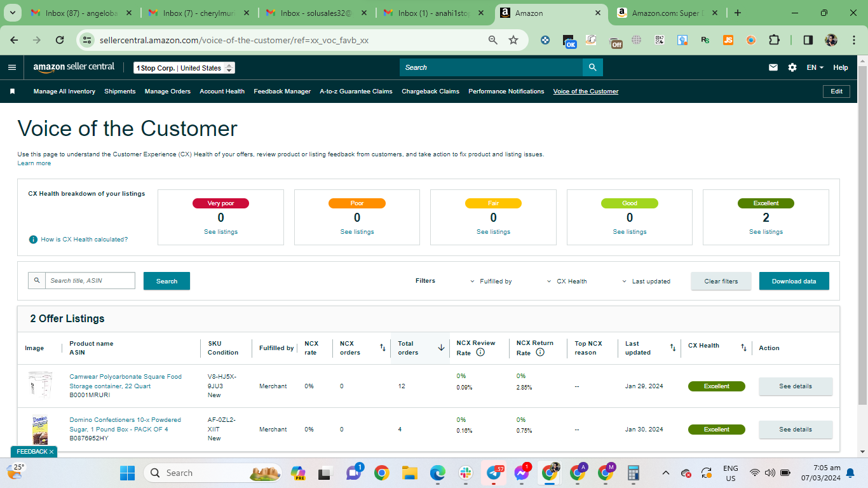868x488 pixels.
Task: Open Performance Notifications
Action: pos(506,91)
